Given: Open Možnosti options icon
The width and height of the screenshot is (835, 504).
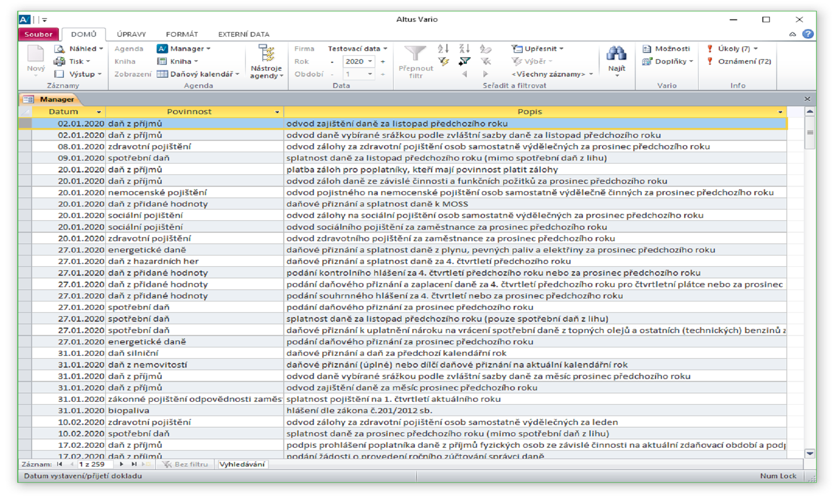Looking at the screenshot, I should pyautogui.click(x=647, y=48).
